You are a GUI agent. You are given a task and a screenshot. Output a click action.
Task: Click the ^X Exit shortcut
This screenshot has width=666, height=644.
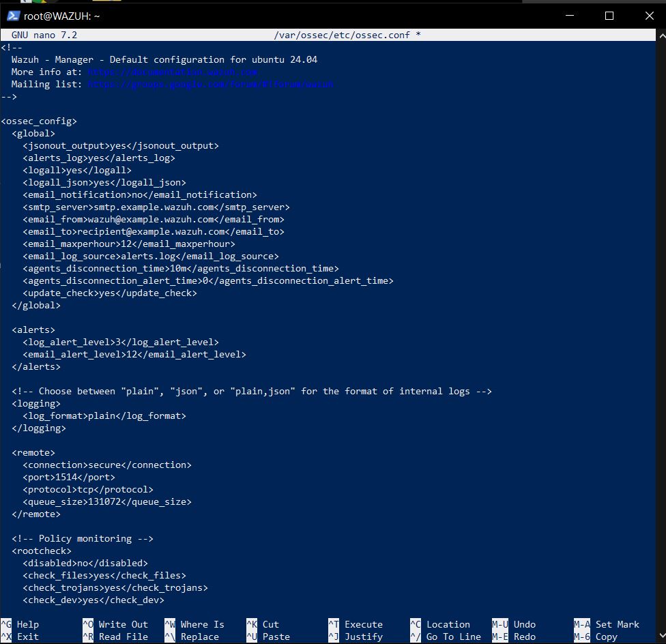pos(20,636)
